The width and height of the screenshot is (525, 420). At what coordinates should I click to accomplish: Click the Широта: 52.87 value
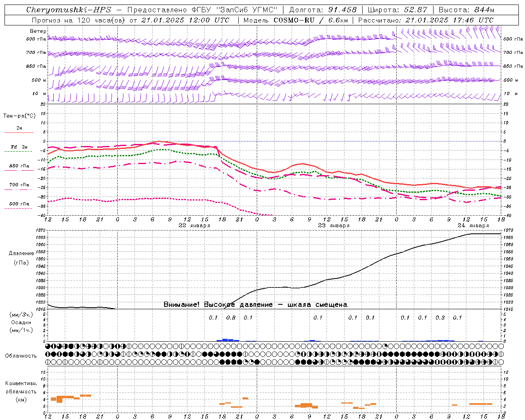pyautogui.click(x=397, y=10)
